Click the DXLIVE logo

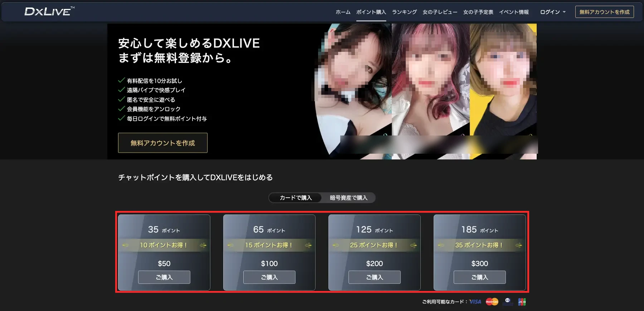(x=49, y=11)
